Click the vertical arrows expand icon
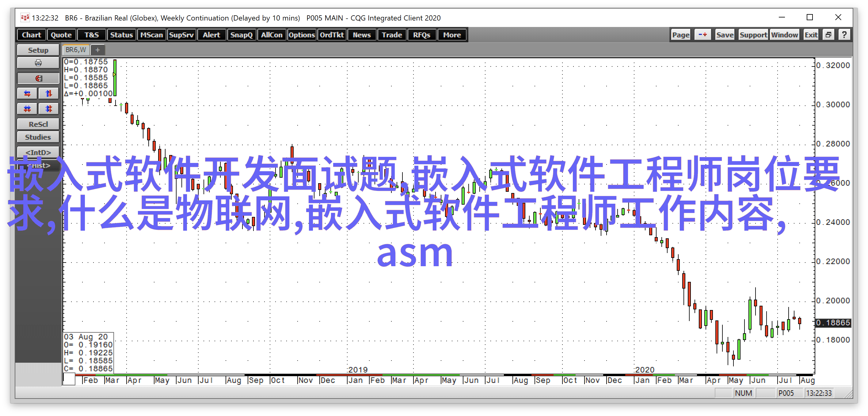 pyautogui.click(x=49, y=94)
